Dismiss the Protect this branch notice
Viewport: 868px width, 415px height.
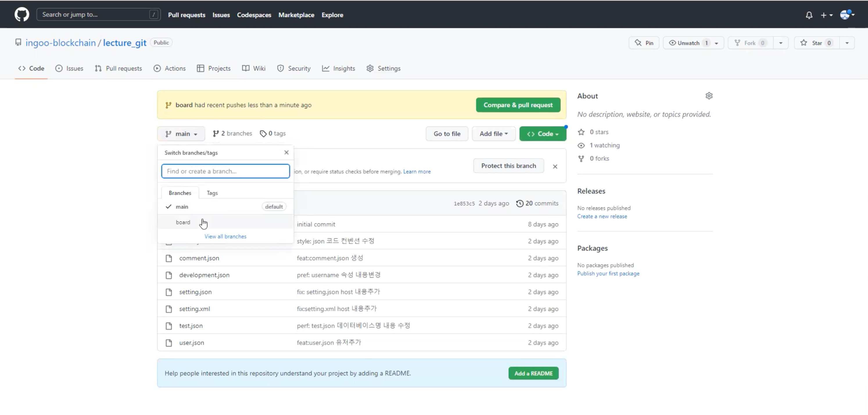555,166
